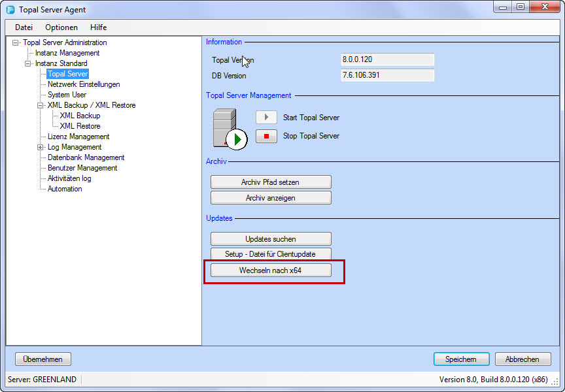Click the DB Version field
Image resolution: width=565 pixels, height=392 pixels.
(x=387, y=75)
